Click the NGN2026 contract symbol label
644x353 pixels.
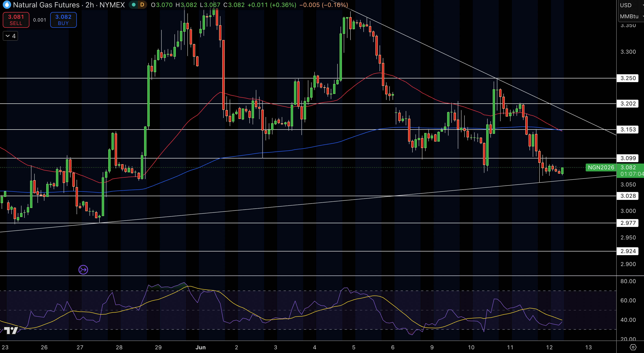601,167
